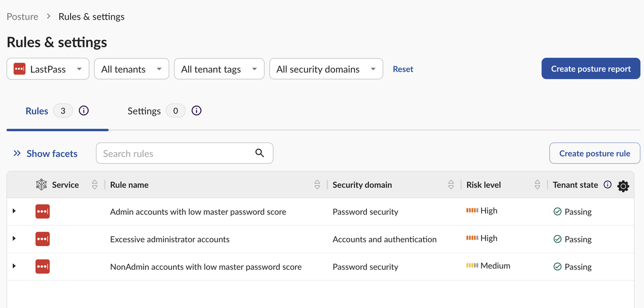Image resolution: width=644 pixels, height=308 pixels.
Task: Sort the Risk level column
Action: (537, 185)
